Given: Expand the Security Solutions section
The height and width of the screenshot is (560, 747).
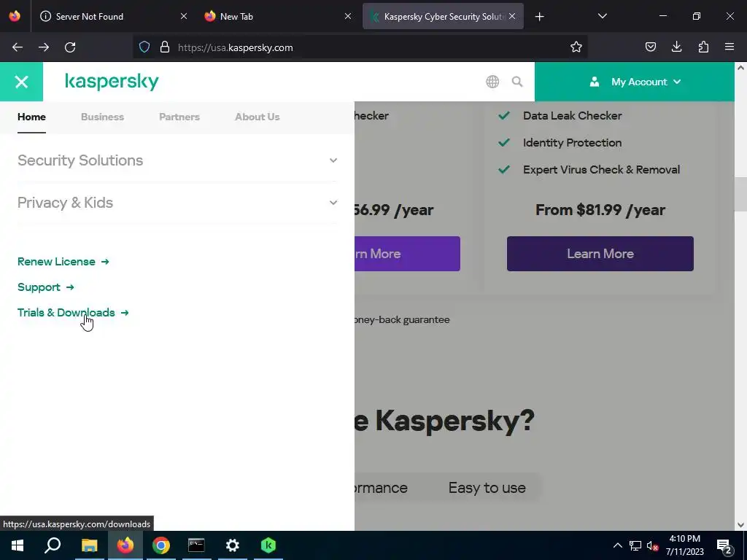Looking at the screenshot, I should (177, 160).
